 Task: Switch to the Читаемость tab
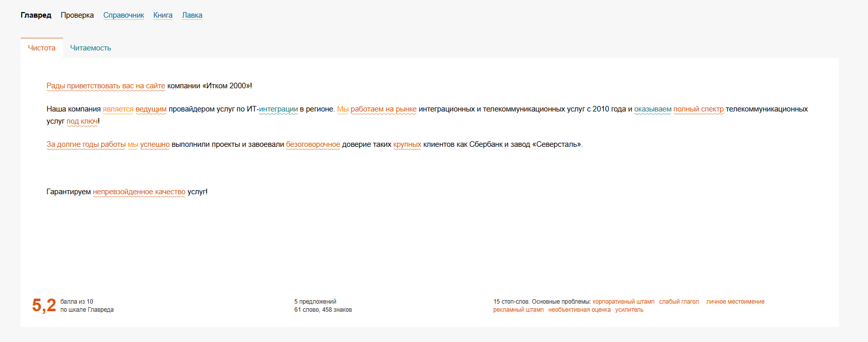tap(90, 48)
